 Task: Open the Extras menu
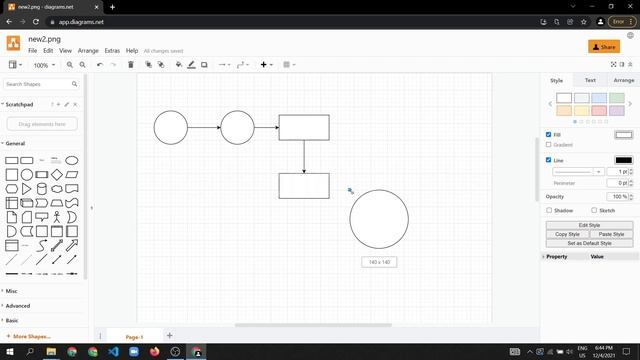point(112,51)
